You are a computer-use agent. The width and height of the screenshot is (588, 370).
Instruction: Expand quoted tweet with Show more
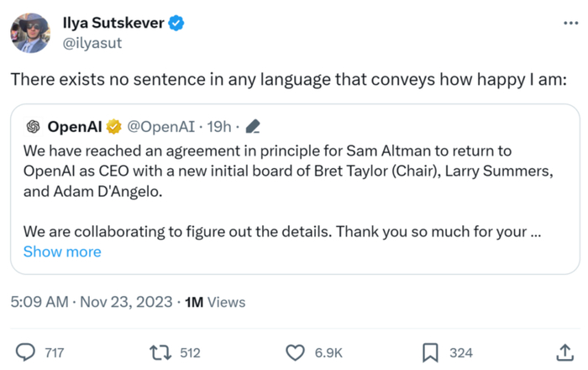click(x=62, y=251)
